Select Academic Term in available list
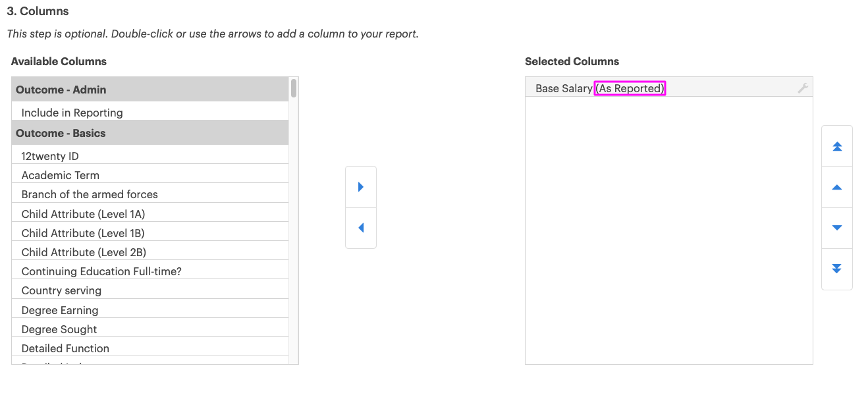Screen dimensions: 868x397 (x=60, y=175)
